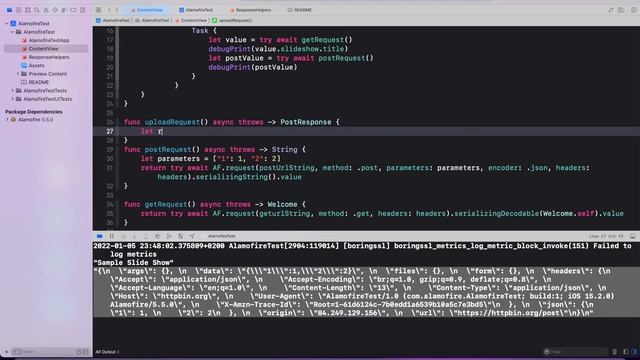
Task: Expand the AlamofireTestUITests group
Action: [12, 99]
